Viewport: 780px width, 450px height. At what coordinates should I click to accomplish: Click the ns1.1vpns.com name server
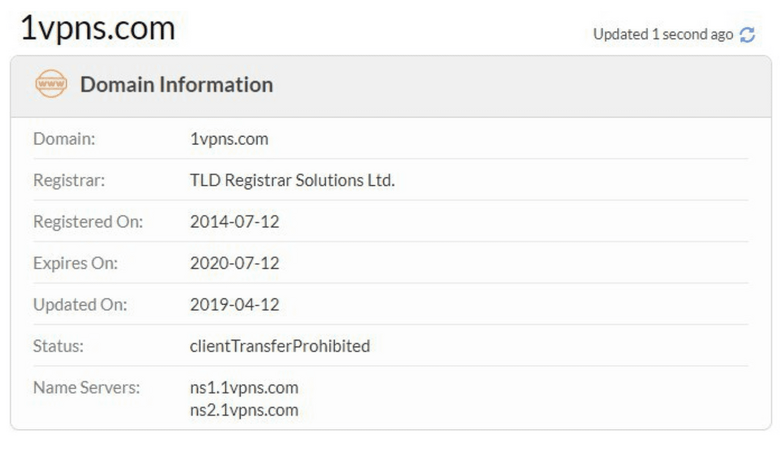(244, 387)
